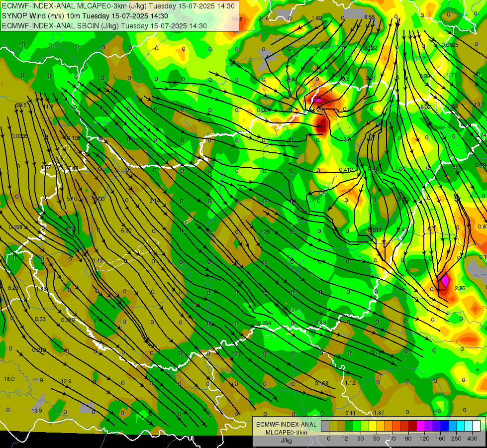Viewport: 487px width, 448px height.
Task: Click the legend scale value 250
Action: (456, 439)
